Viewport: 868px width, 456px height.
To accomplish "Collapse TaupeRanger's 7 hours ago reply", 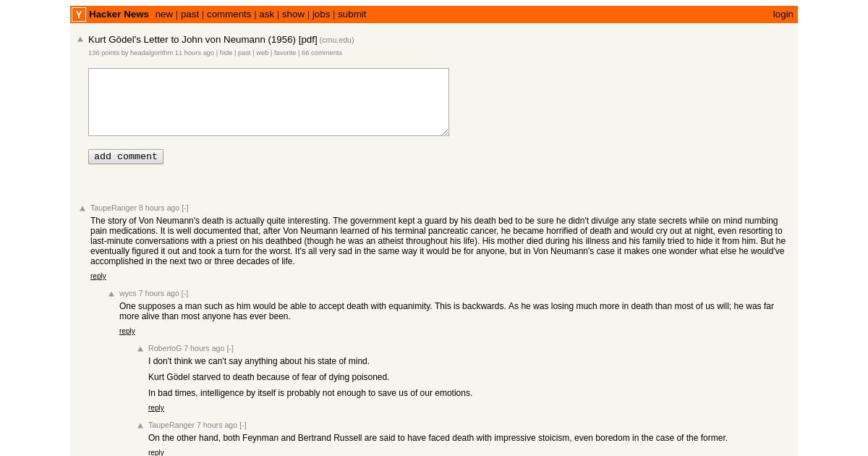I will [x=243, y=425].
